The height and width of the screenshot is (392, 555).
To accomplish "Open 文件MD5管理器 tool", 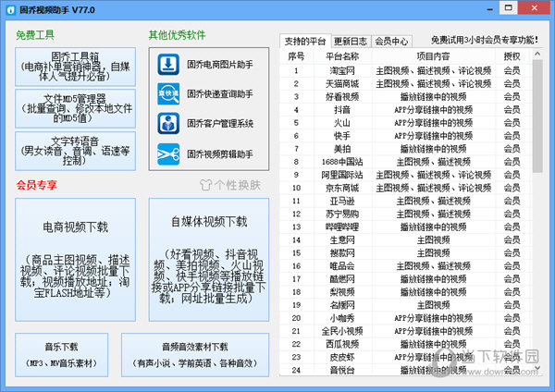I will 76,108.
